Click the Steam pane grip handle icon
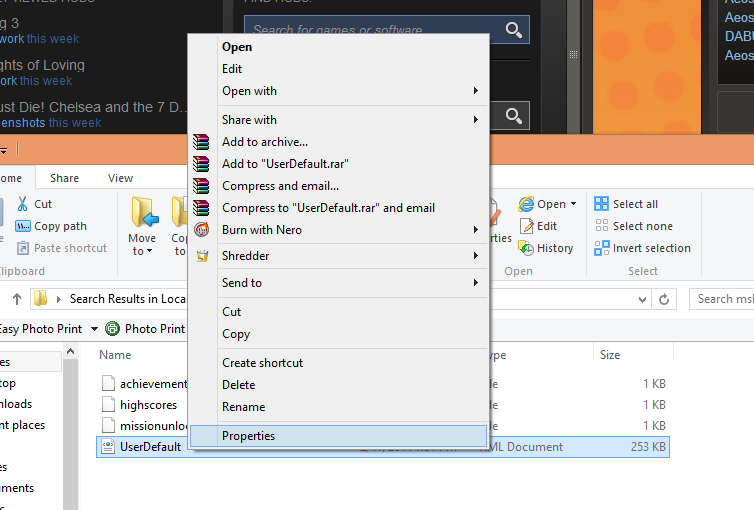This screenshot has height=510, width=754. pyautogui.click(x=573, y=54)
